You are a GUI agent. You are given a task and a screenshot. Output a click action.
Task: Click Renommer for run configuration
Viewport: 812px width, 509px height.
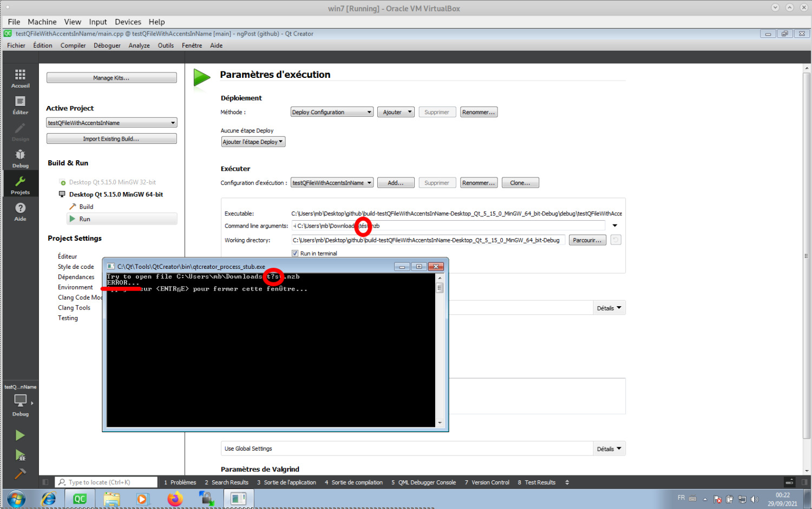[479, 183]
